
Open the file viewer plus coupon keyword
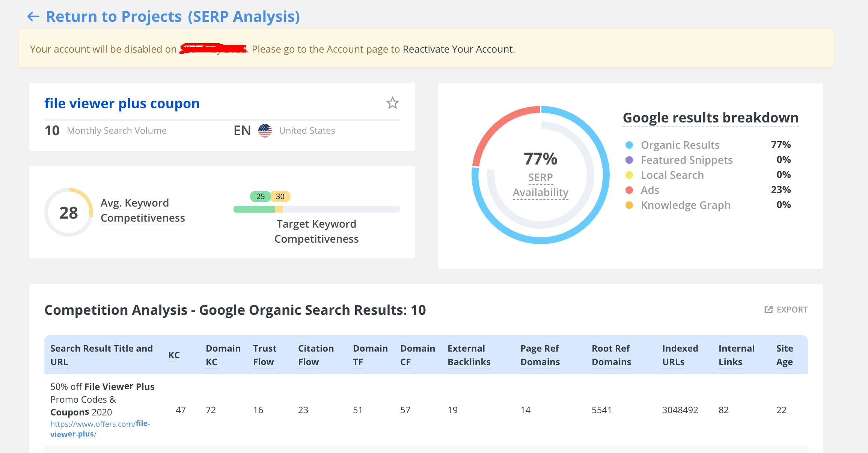pos(122,103)
